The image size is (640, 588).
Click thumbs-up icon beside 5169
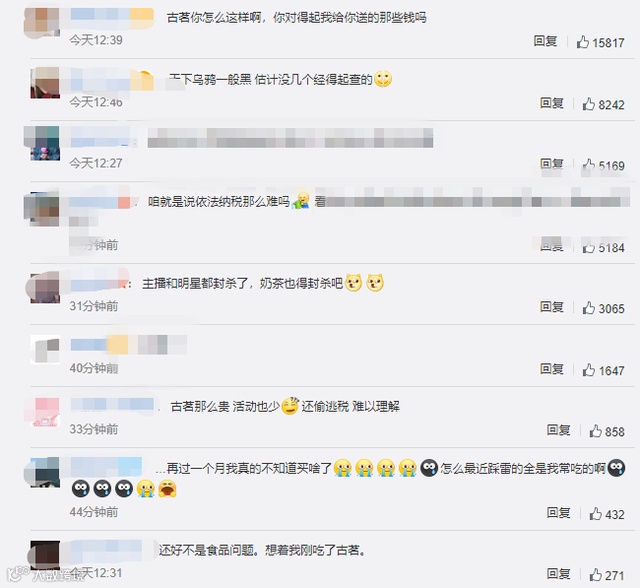coord(589,165)
